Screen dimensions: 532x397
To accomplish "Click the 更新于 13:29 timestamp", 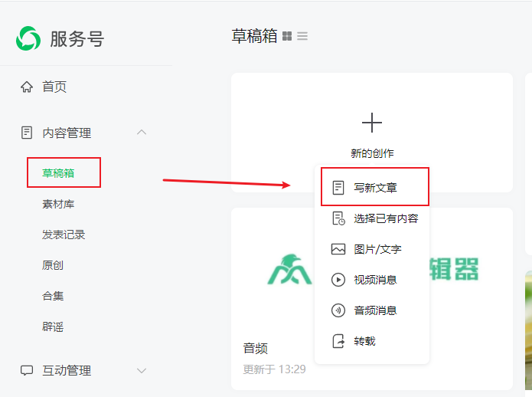I will point(274,369).
